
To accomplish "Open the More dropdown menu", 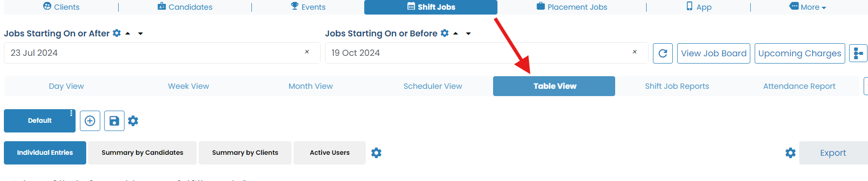I will coord(808,7).
